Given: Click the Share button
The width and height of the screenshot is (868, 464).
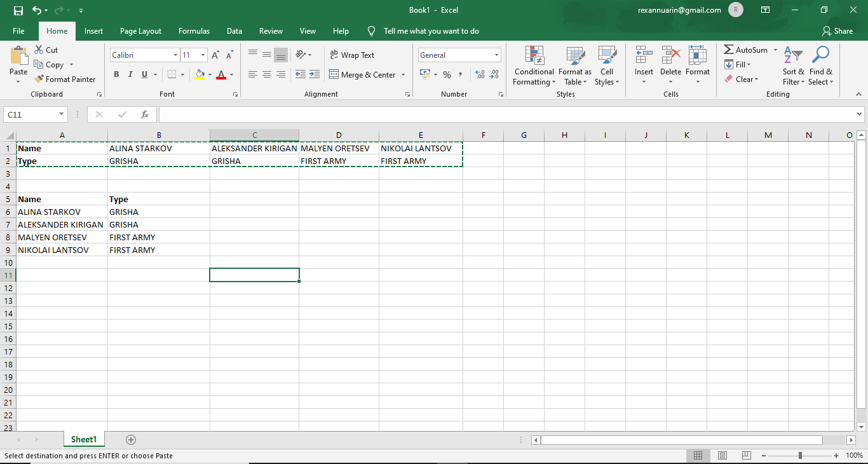Looking at the screenshot, I should pyautogui.click(x=837, y=31).
